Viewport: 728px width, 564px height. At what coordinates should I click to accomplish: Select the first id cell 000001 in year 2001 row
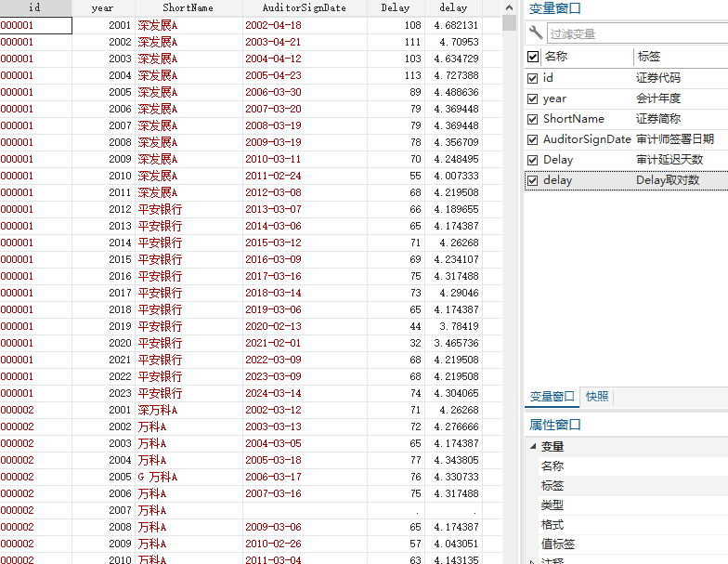(35, 26)
